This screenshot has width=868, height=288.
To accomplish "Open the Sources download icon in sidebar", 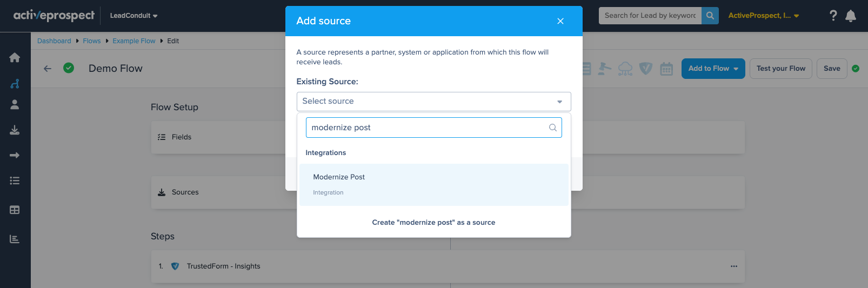I will (15, 130).
